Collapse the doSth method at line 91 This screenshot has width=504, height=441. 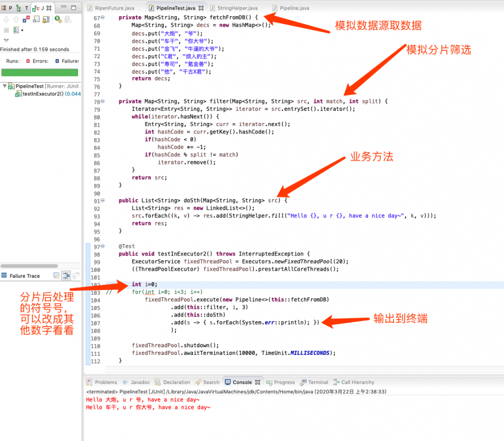[x=103, y=200]
